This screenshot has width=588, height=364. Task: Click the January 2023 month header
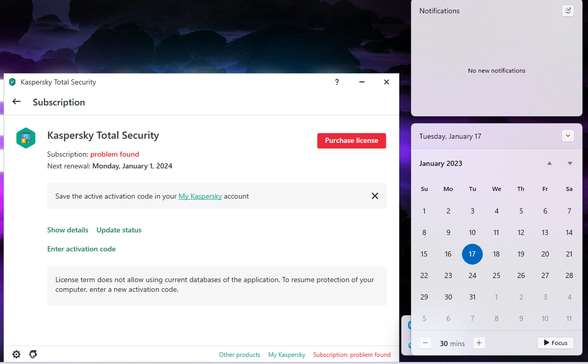click(x=441, y=163)
